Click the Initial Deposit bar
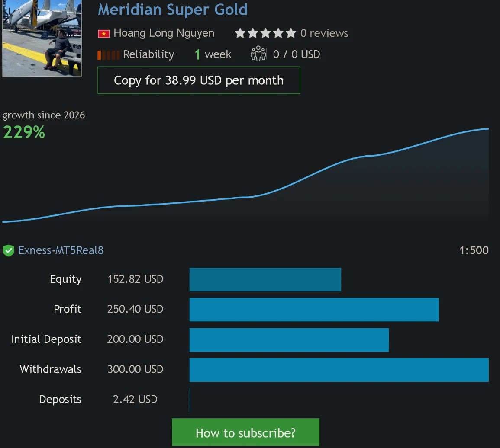Screen dimensions: 500x448 [289, 339]
